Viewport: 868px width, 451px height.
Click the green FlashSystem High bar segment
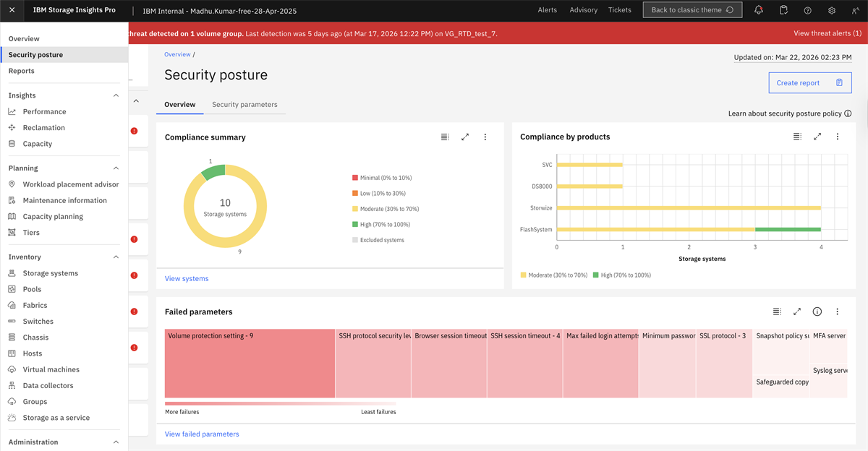(788, 229)
